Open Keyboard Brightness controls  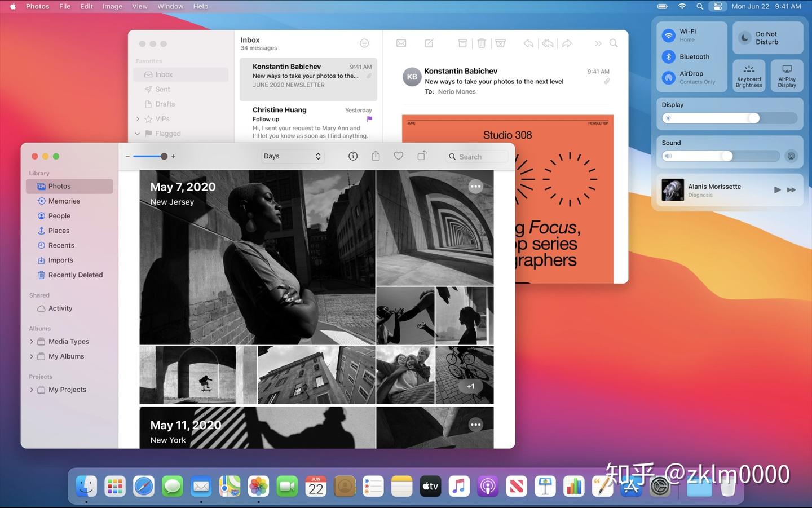tap(748, 76)
